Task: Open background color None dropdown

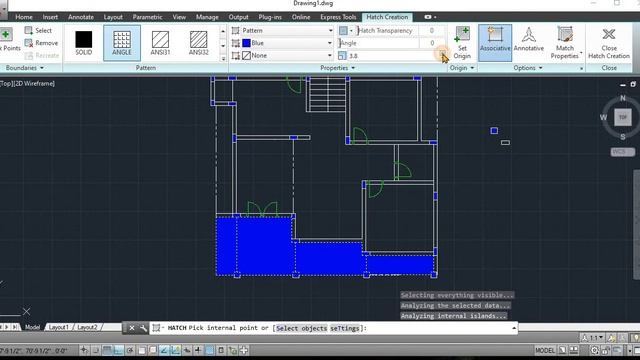Action: click(x=329, y=56)
